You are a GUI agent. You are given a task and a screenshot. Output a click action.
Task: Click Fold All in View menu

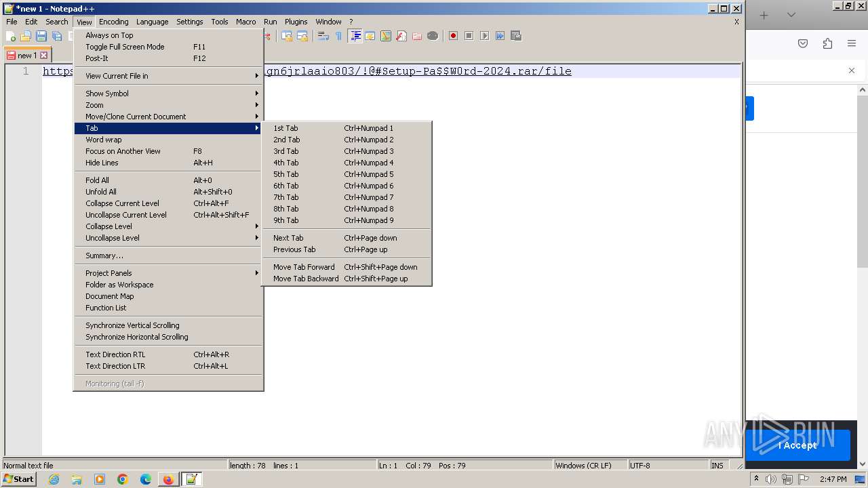(x=168, y=180)
